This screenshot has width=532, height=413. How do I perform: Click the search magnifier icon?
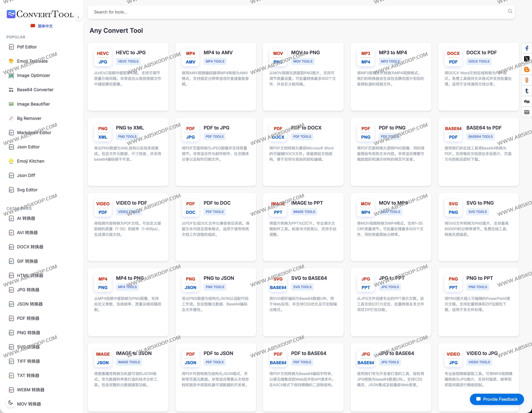tap(510, 11)
